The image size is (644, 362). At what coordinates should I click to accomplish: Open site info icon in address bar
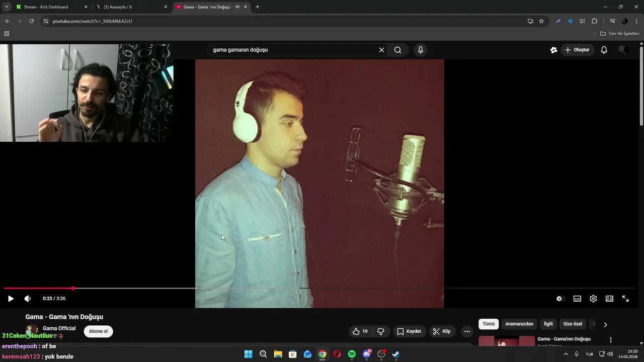pos(46,21)
